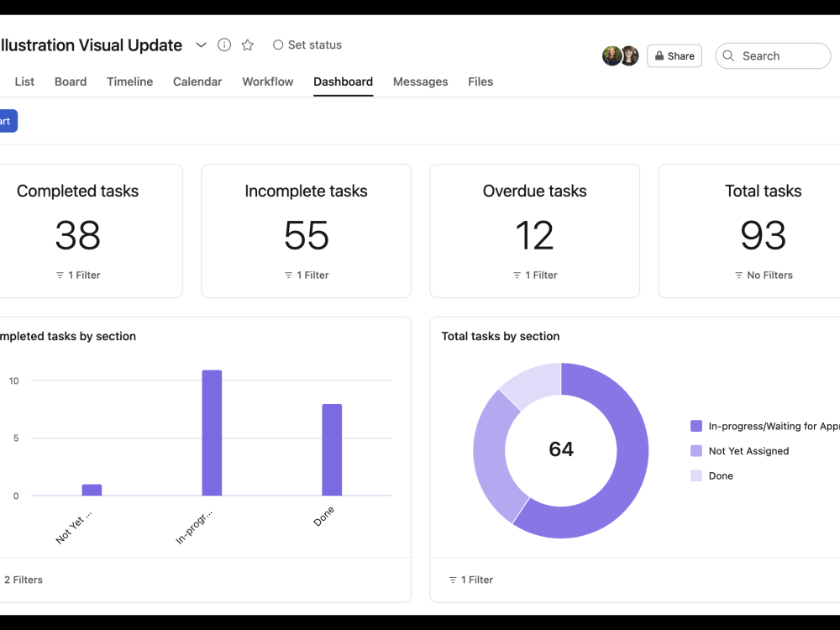This screenshot has width=840, height=630.
Task: Switch to the Board tab
Action: tap(71, 81)
